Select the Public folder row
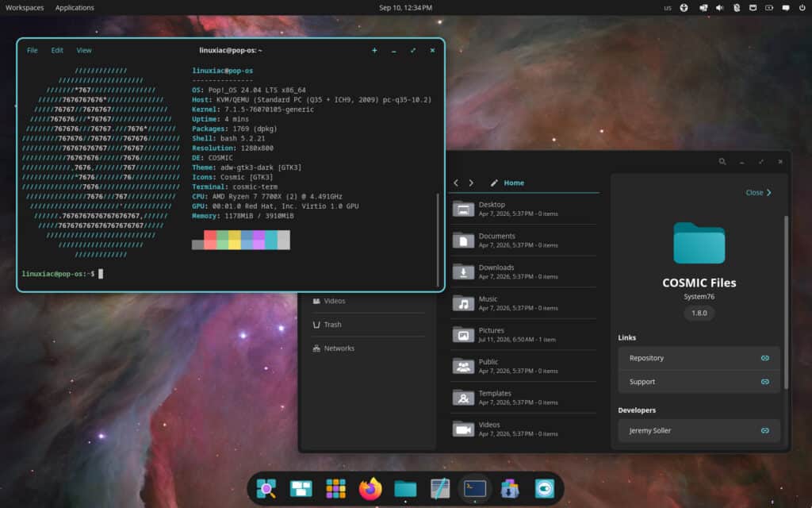 524,367
